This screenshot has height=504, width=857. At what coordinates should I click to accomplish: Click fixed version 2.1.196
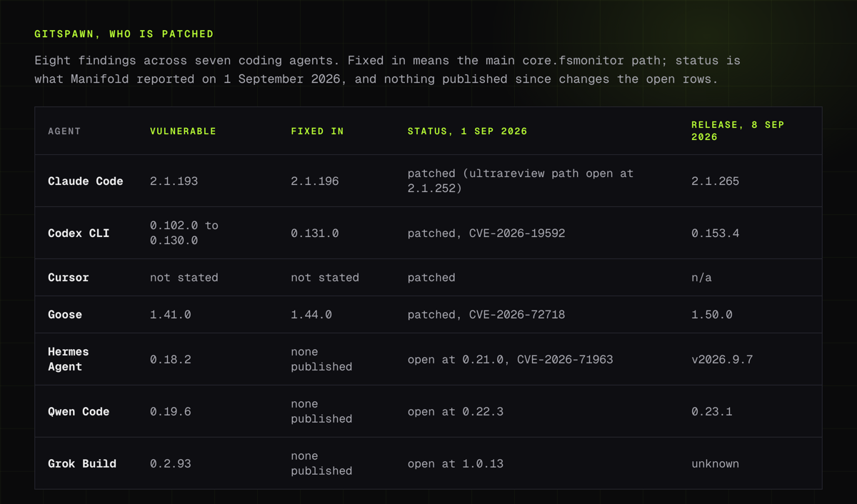[314, 181]
